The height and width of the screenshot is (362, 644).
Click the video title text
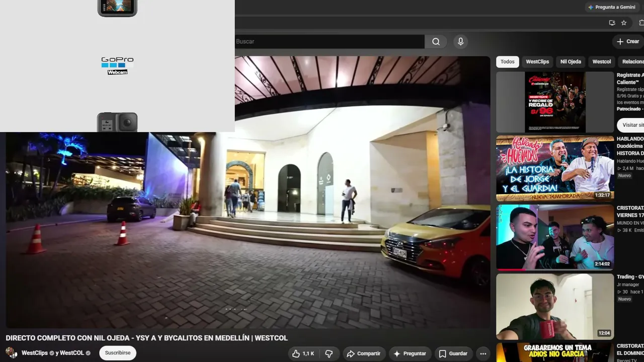click(x=146, y=338)
